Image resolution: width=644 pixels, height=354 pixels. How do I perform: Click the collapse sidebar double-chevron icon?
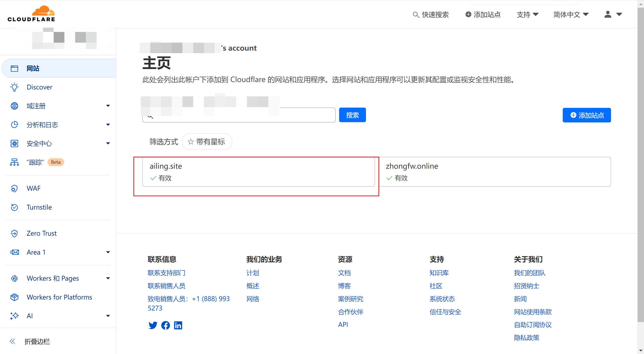12,341
